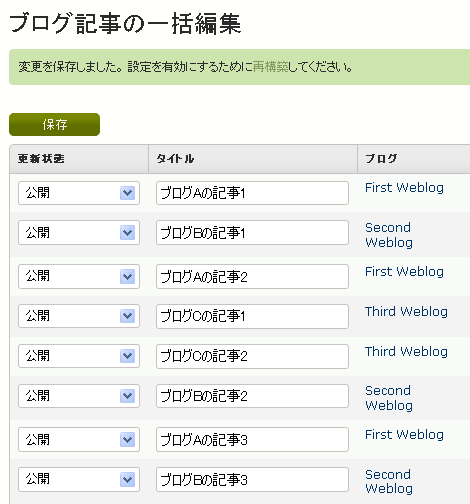Open First Weblog link beside ブログAの記事1

404,188
